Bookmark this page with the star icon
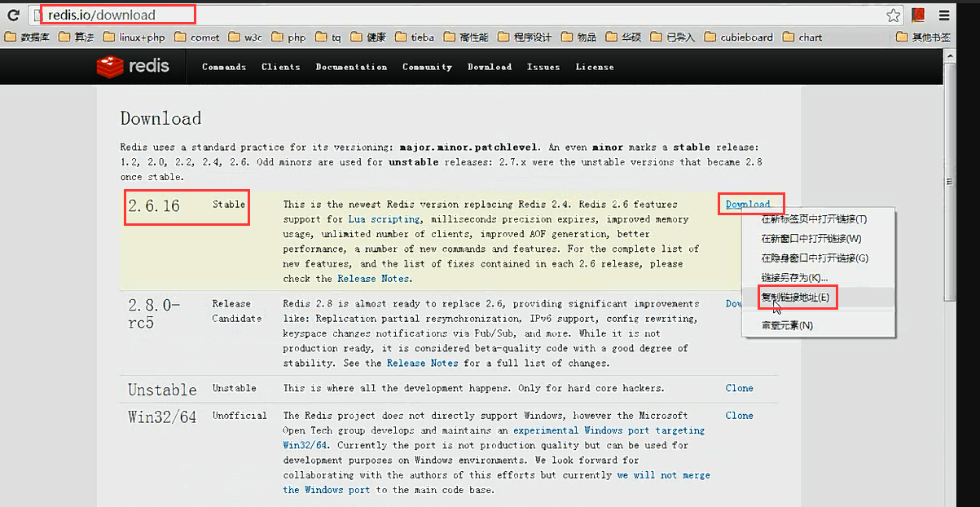980x507 pixels. 894,15
